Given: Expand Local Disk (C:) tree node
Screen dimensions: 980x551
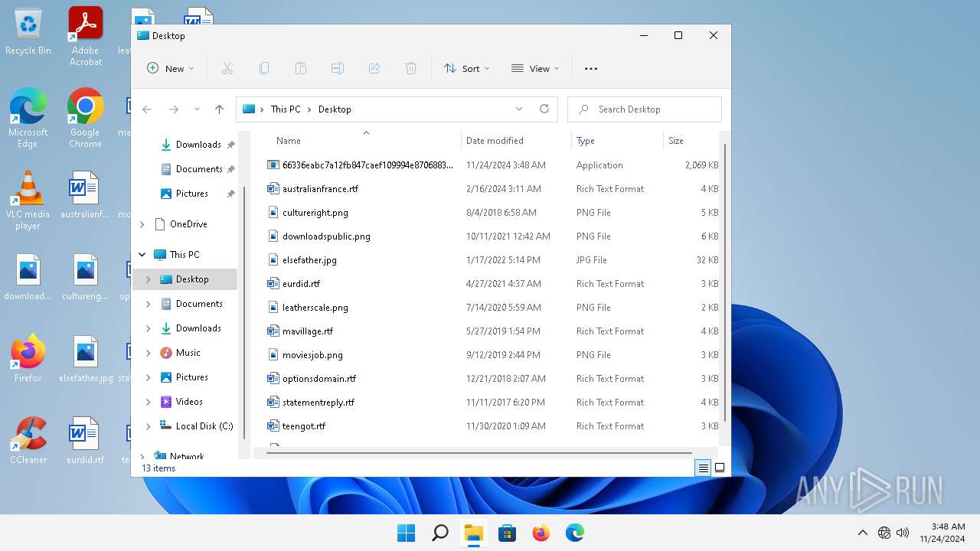Looking at the screenshot, I should click(149, 426).
